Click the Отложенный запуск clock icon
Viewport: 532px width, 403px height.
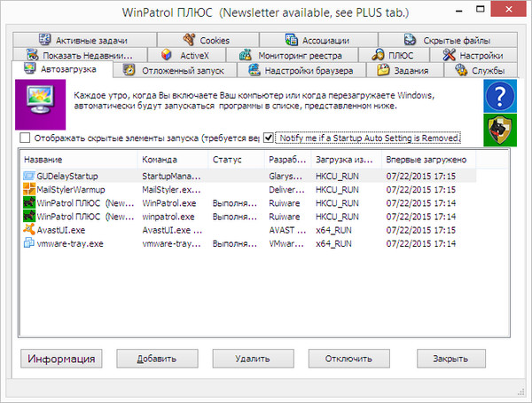pos(129,70)
